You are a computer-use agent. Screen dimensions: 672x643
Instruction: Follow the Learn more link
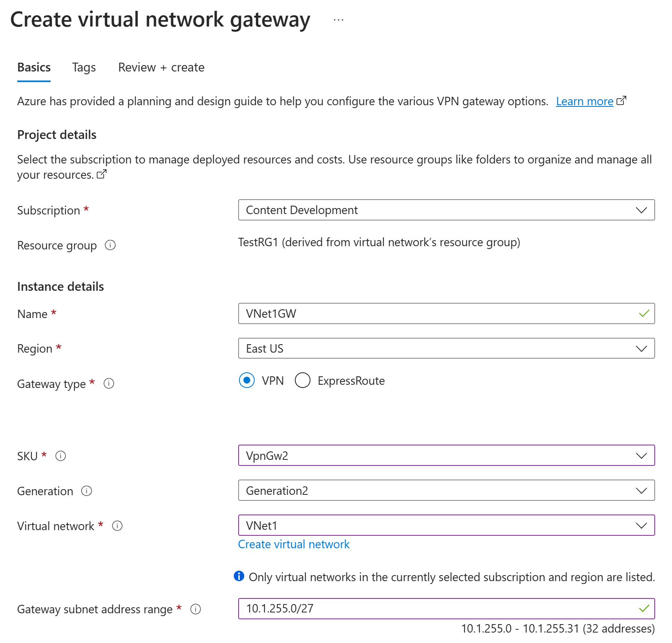(x=584, y=101)
